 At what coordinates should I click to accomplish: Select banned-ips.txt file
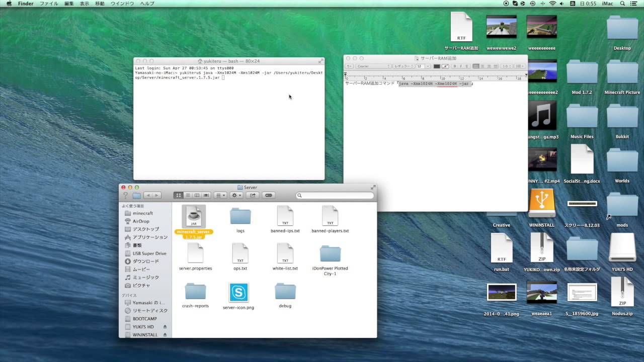tap(285, 216)
